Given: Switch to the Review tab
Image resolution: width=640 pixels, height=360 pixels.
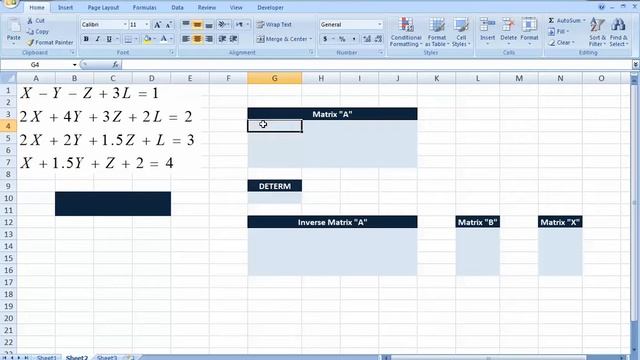Looking at the screenshot, I should pyautogui.click(x=207, y=7).
